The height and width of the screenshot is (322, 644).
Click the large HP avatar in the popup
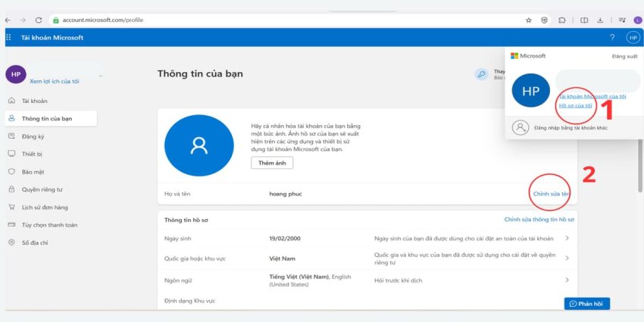coord(530,91)
